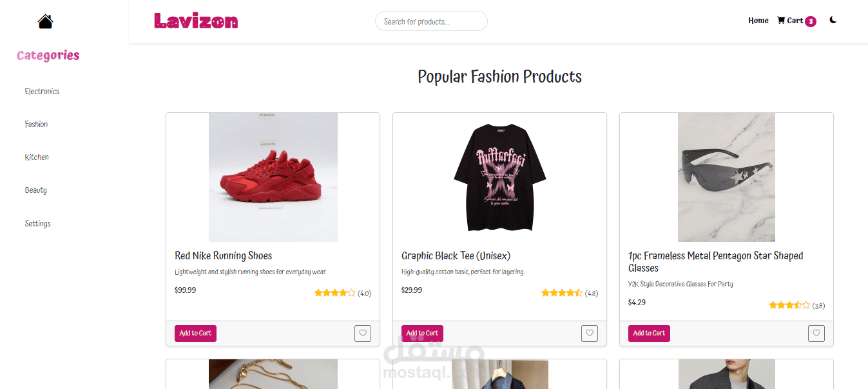This screenshot has height=389, width=868.
Task: Click heart icon on Pentagon Star Glasses
Action: [x=816, y=334]
